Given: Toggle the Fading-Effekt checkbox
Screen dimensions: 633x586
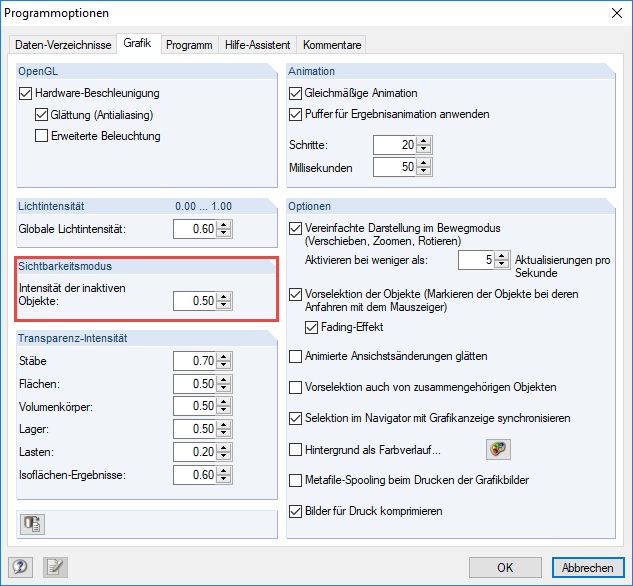Looking at the screenshot, I should [x=311, y=327].
